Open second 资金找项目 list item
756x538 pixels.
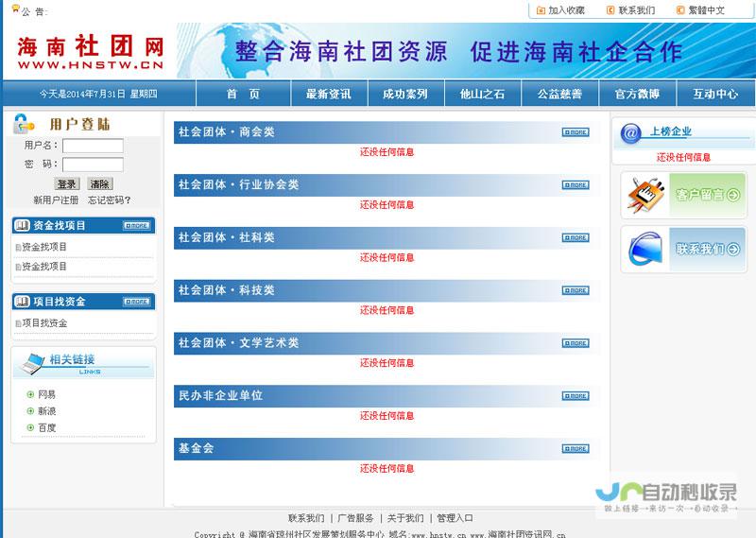click(44, 267)
